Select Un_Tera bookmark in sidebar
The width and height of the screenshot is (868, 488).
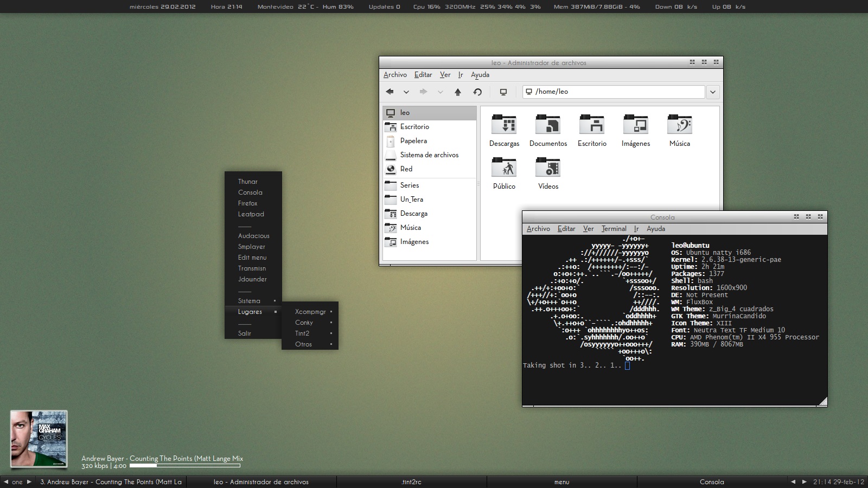(430, 200)
